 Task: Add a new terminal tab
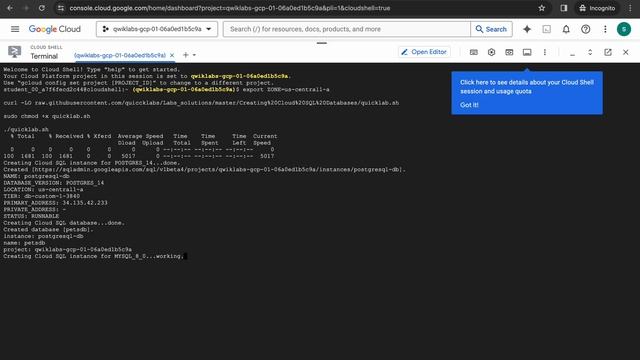(185, 55)
